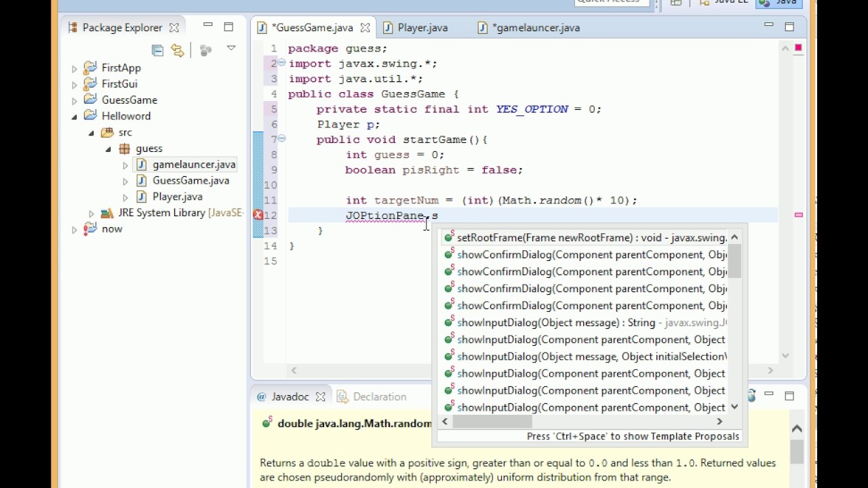Click the proposal popup vertical scrollbar thumb
Viewport: 868px width, 488px height.
coord(734,261)
